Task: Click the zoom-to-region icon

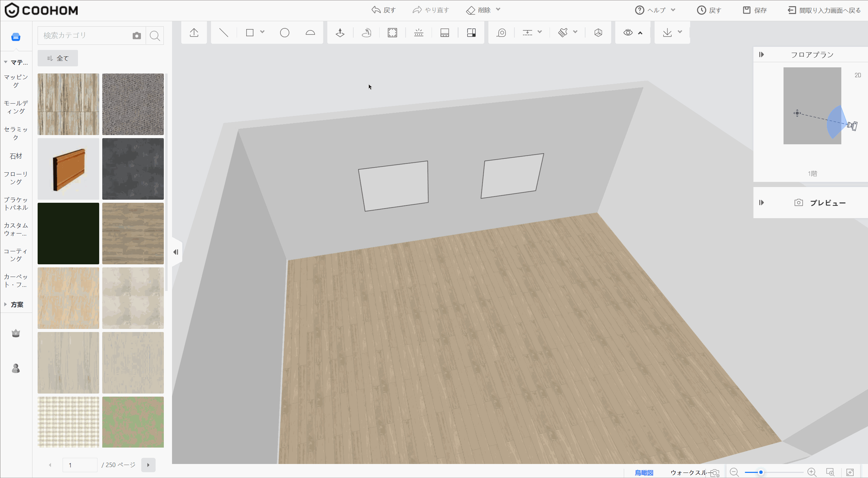Action: pyautogui.click(x=830, y=472)
